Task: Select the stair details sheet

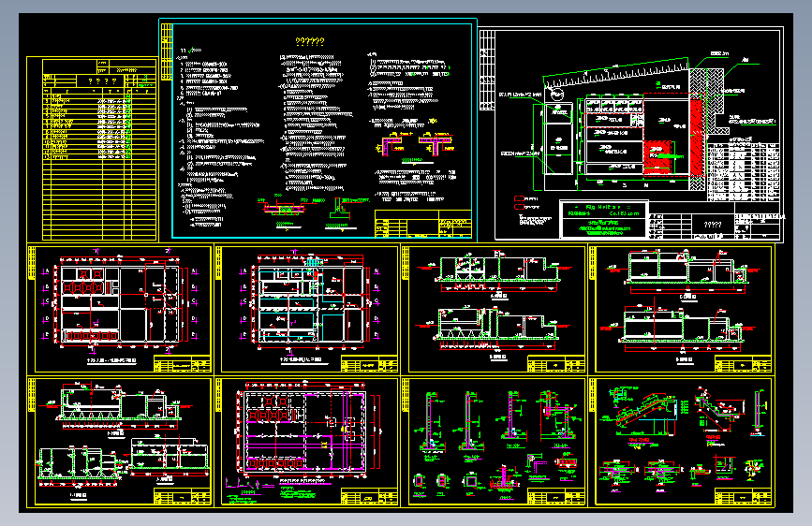Action: (x=681, y=442)
